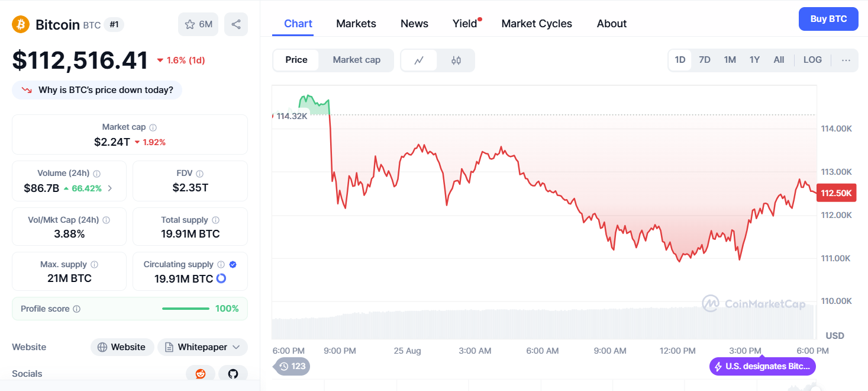This screenshot has height=391, width=868.
Task: Select the candlestick chart icon
Action: (x=456, y=59)
